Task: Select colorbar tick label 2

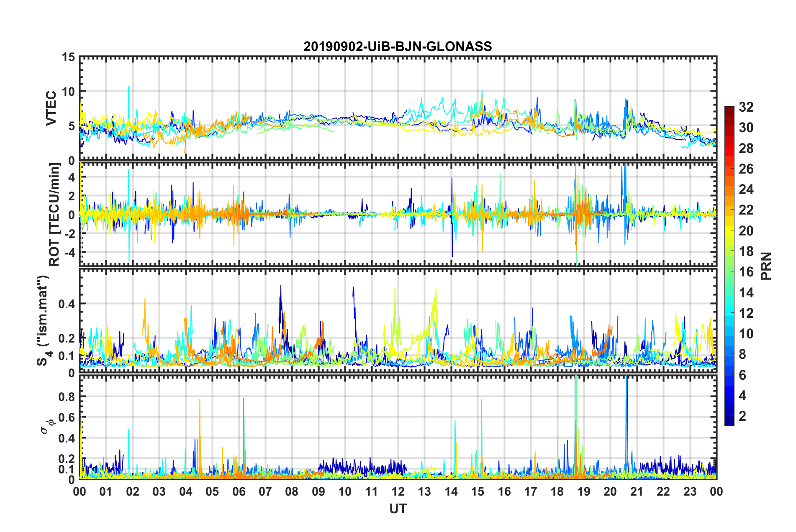Action: 742,416
